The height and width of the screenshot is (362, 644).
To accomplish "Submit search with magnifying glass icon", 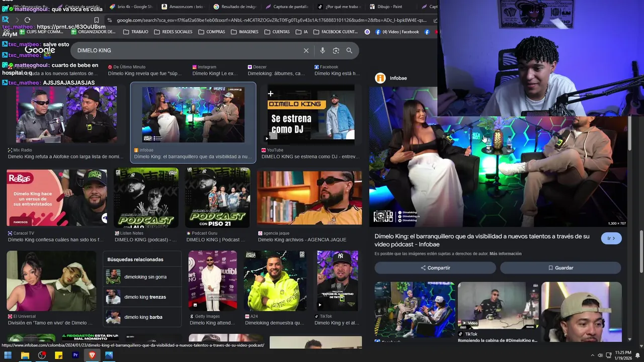I will [349, 50].
